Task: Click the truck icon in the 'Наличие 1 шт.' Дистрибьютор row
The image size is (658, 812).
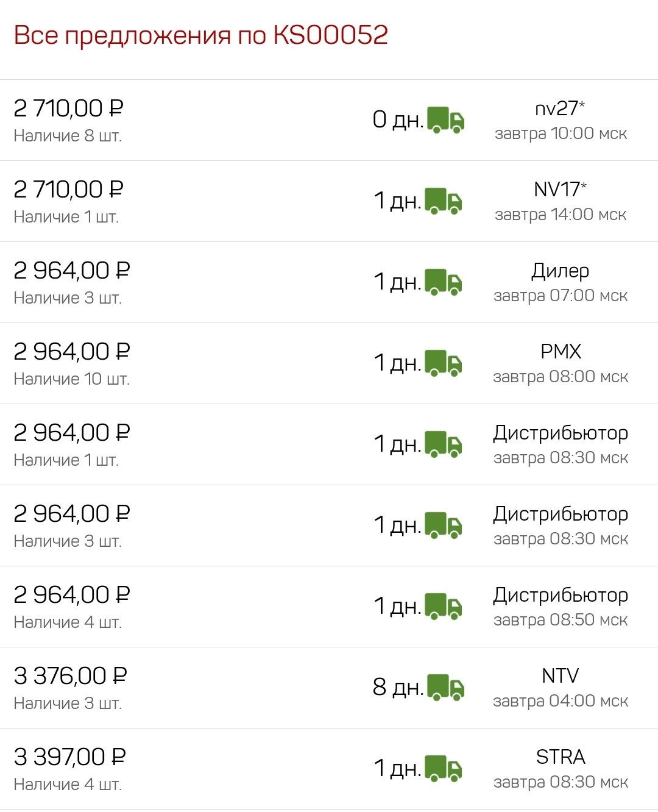Action: (x=444, y=444)
